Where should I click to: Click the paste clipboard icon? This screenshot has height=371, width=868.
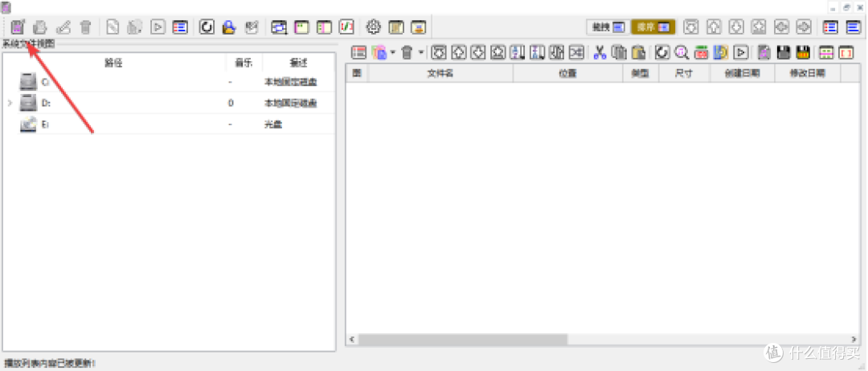[x=638, y=52]
